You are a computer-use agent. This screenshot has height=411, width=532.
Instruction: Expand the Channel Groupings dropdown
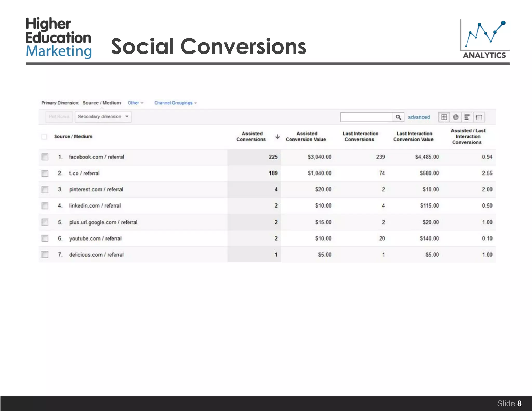click(x=176, y=103)
